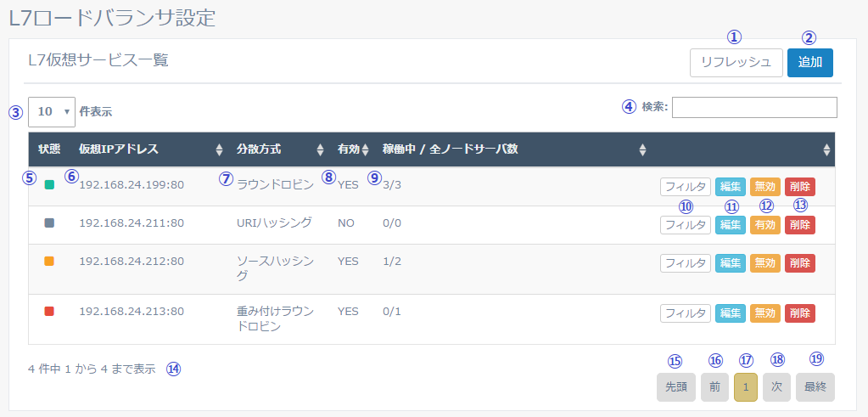Click gray status square for 192.168.24.211:80
The height and width of the screenshot is (417, 868).
[49, 223]
